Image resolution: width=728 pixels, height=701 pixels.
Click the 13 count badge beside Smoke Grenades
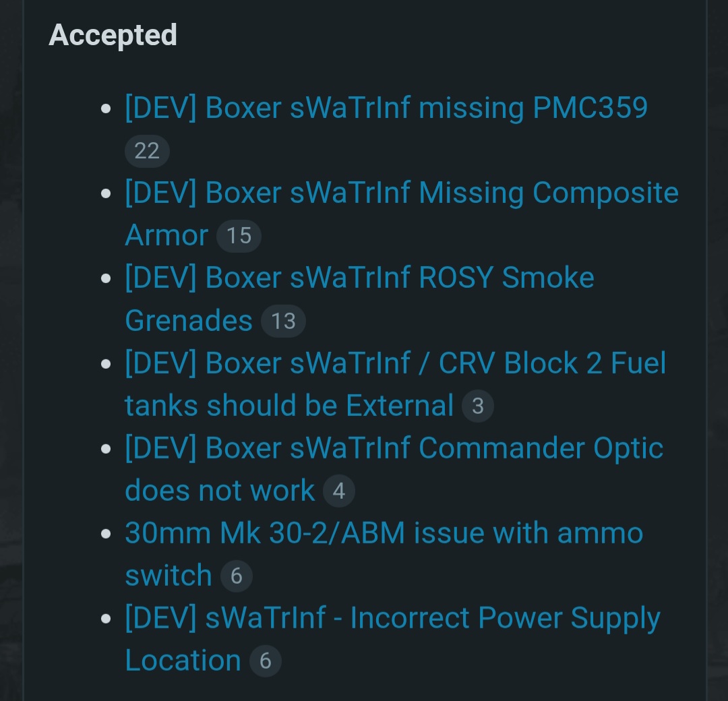coord(283,322)
